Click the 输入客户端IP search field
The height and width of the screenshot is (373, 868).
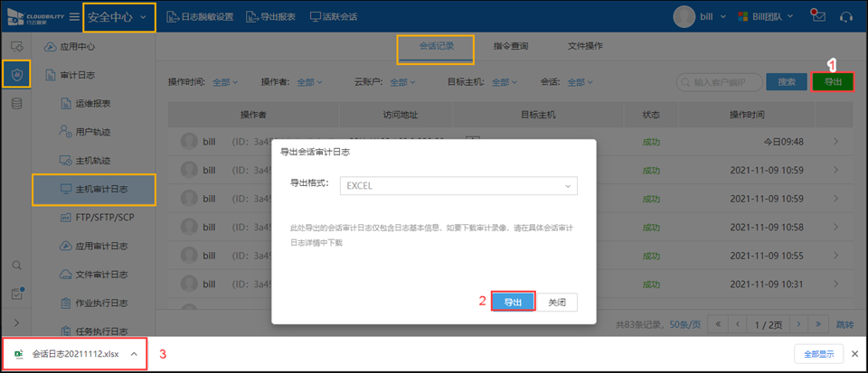722,82
